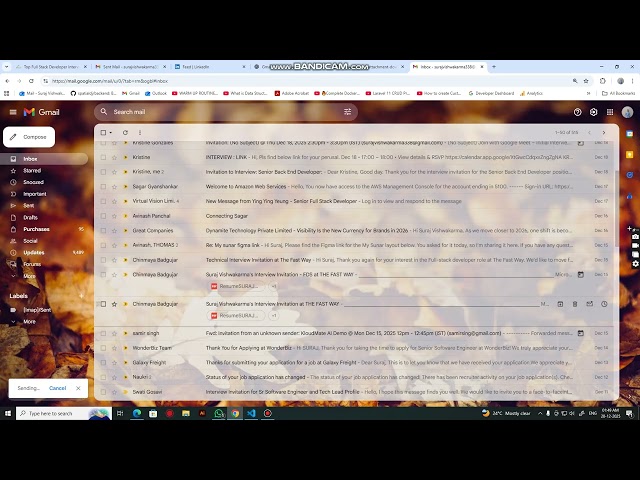
Task: Star the Galaxy Freight email
Action: (114, 362)
